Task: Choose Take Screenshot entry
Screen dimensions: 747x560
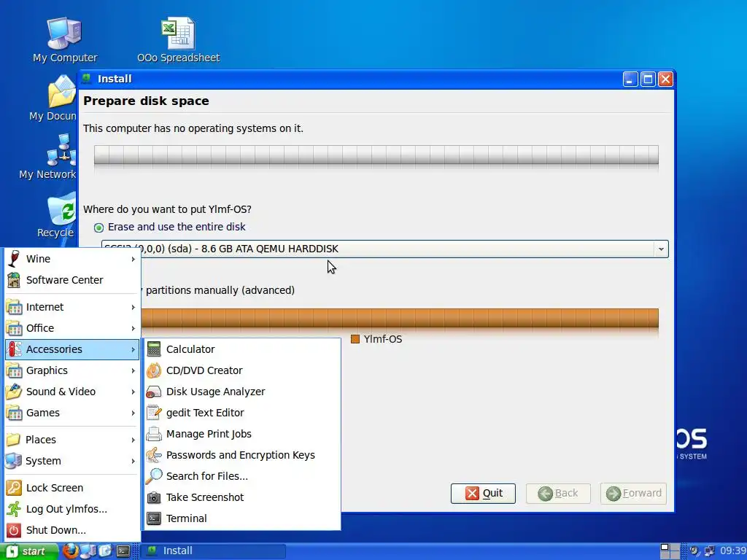Action: pos(241,497)
